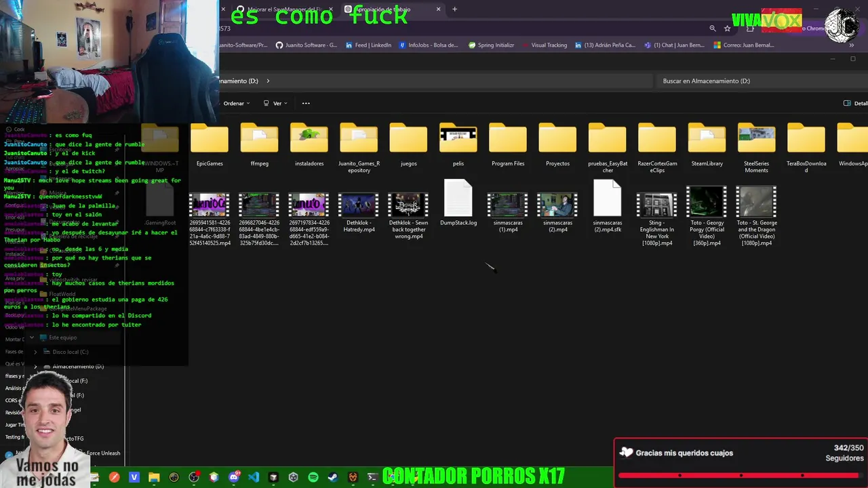This screenshot has height=488, width=868.
Task: Open the InfoJobs bookmark
Action: pos(429,45)
